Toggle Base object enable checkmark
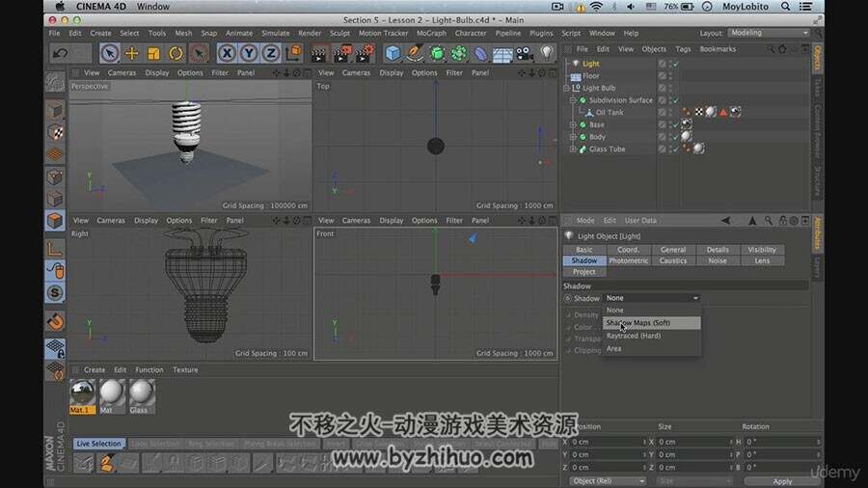The width and height of the screenshot is (868, 488). (675, 124)
